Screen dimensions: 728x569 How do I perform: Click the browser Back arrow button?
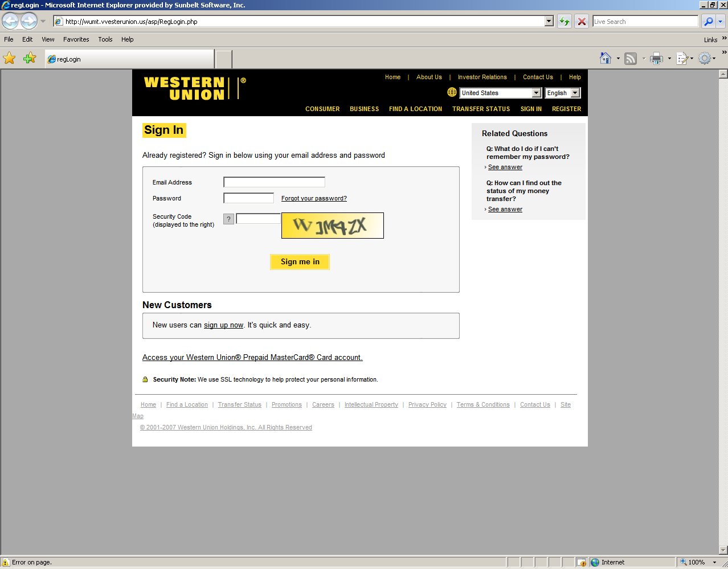coord(10,22)
